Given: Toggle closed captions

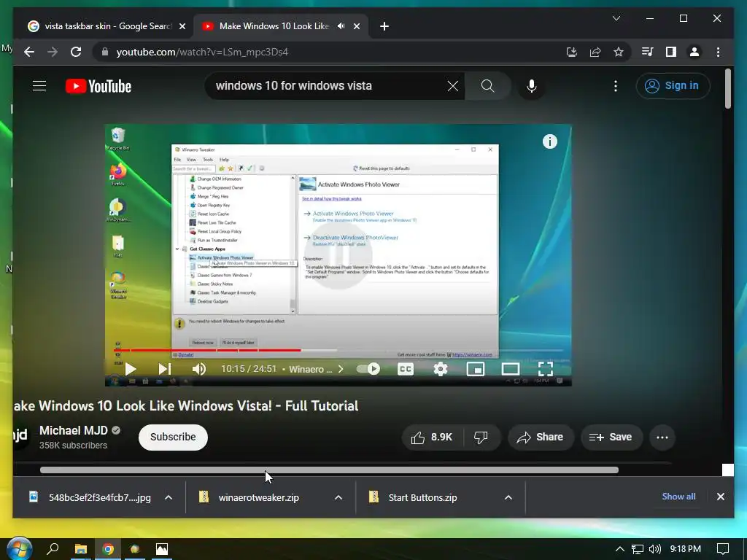Looking at the screenshot, I should pyautogui.click(x=406, y=369).
